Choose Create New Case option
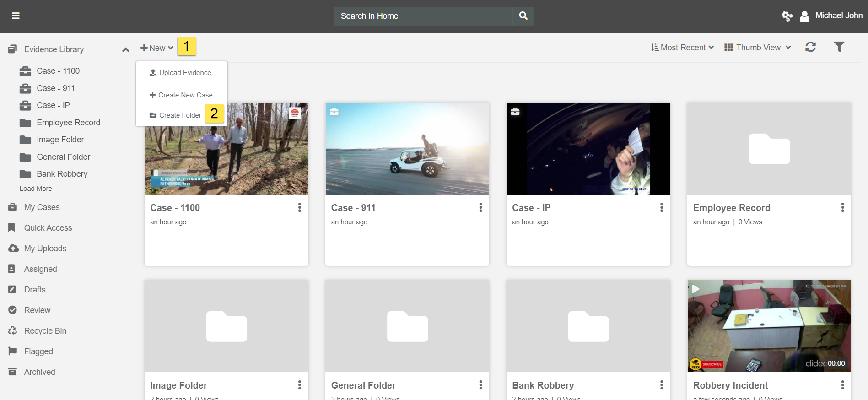 (181, 95)
